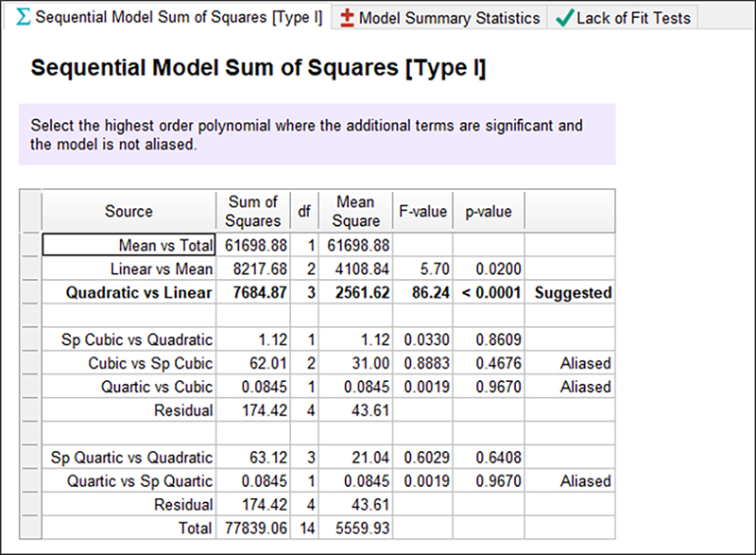Click the Mean Square column header
756x555 pixels.
(355, 212)
